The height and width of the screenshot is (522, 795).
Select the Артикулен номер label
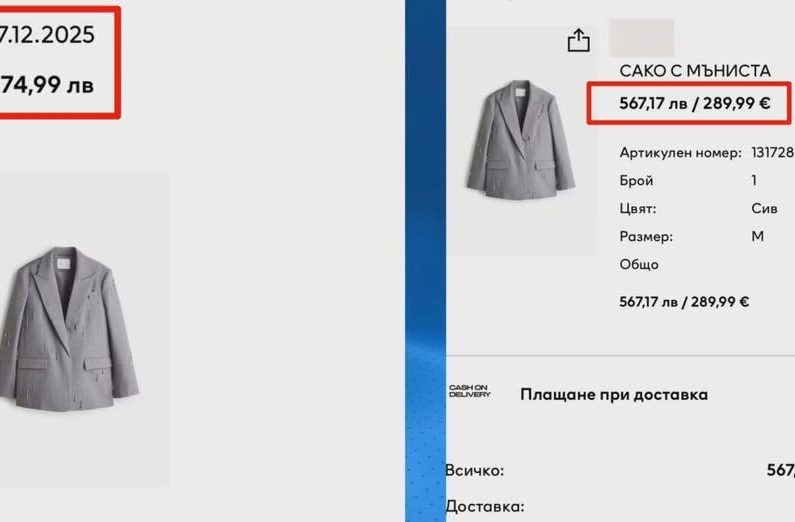pos(680,153)
